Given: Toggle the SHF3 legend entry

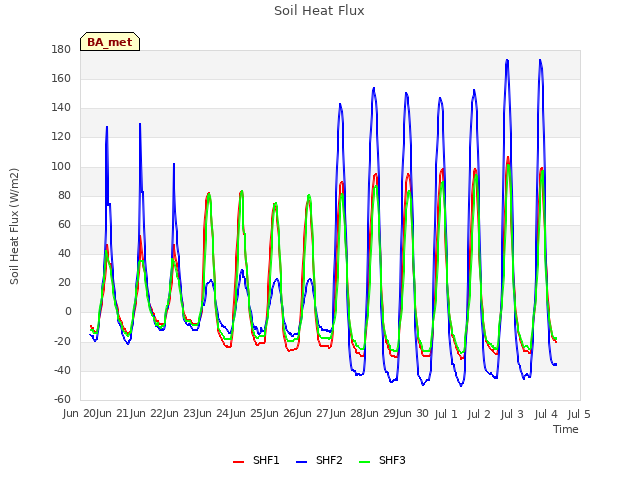Looking at the screenshot, I should pyautogui.click(x=382, y=460).
